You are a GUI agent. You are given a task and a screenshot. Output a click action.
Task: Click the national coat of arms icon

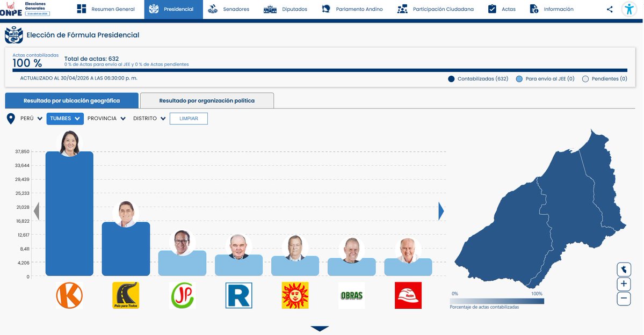pos(13,35)
